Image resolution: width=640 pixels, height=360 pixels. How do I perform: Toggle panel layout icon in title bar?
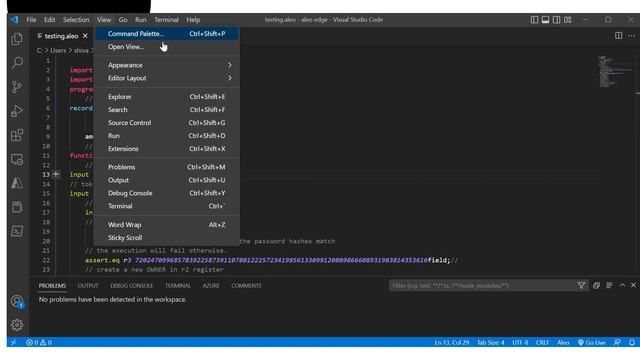(x=545, y=20)
